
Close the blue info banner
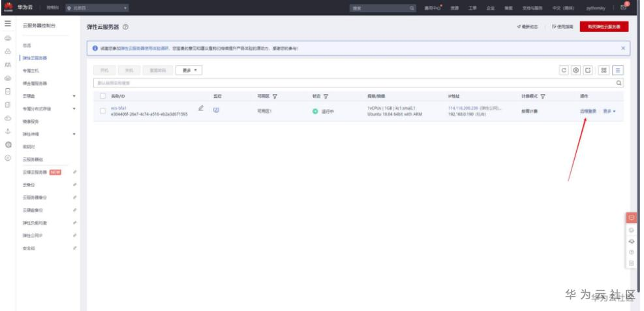pyautogui.click(x=622, y=48)
